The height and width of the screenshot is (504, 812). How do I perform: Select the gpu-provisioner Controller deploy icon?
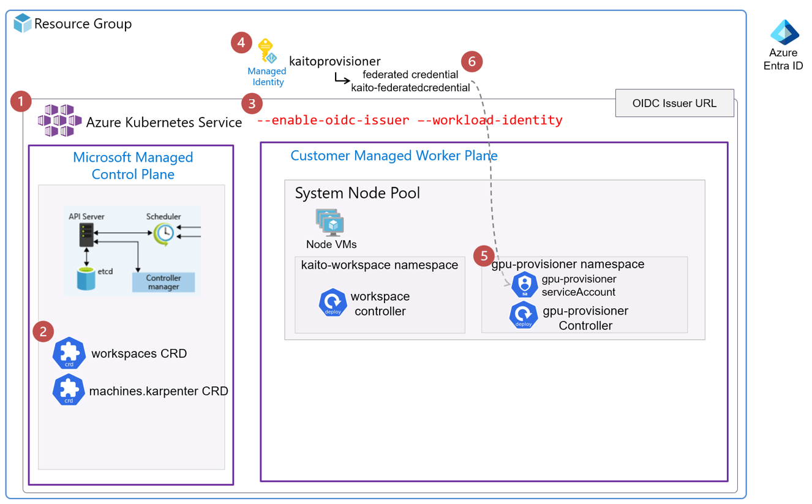(x=523, y=316)
